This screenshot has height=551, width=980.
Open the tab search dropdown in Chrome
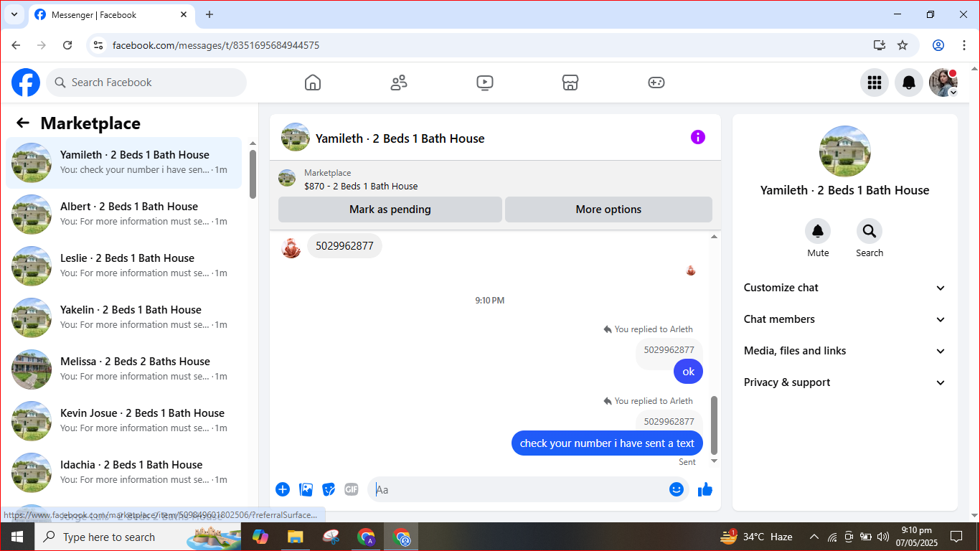coord(14,14)
